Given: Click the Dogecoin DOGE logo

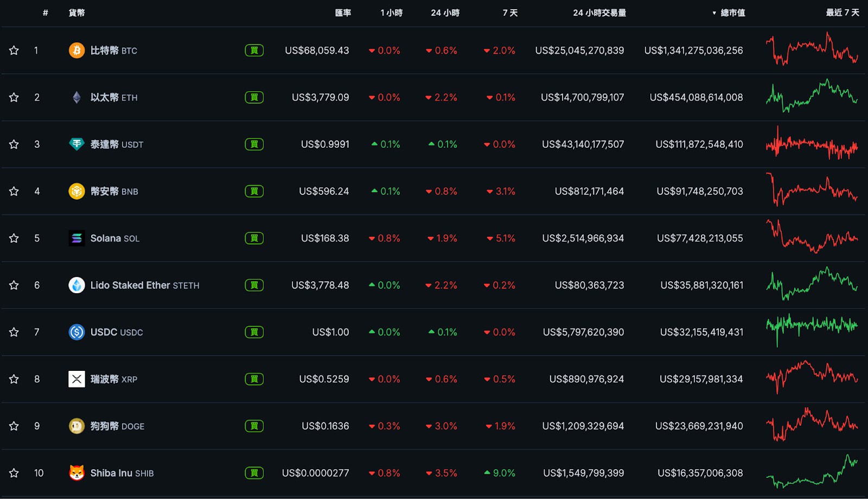Looking at the screenshot, I should click(x=76, y=426).
